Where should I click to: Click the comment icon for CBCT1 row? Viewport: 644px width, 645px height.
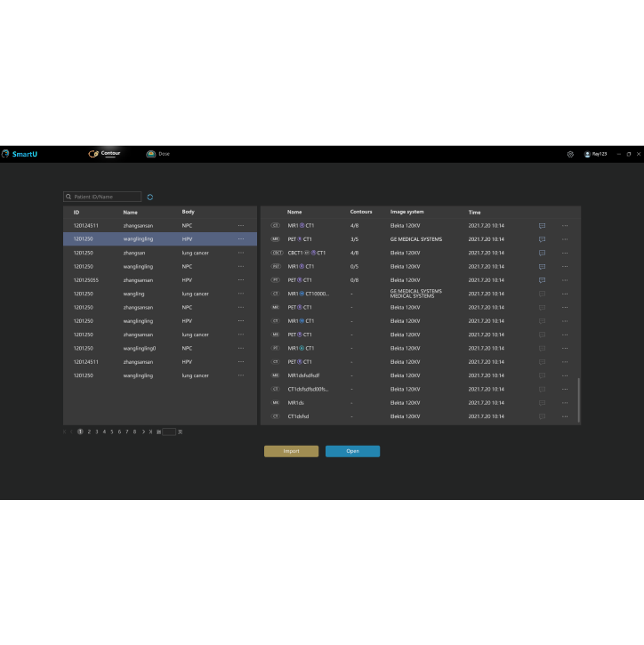pos(542,253)
